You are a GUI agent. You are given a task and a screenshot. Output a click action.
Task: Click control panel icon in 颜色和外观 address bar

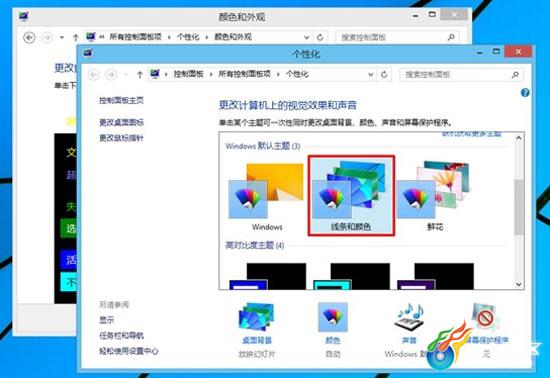[91, 36]
